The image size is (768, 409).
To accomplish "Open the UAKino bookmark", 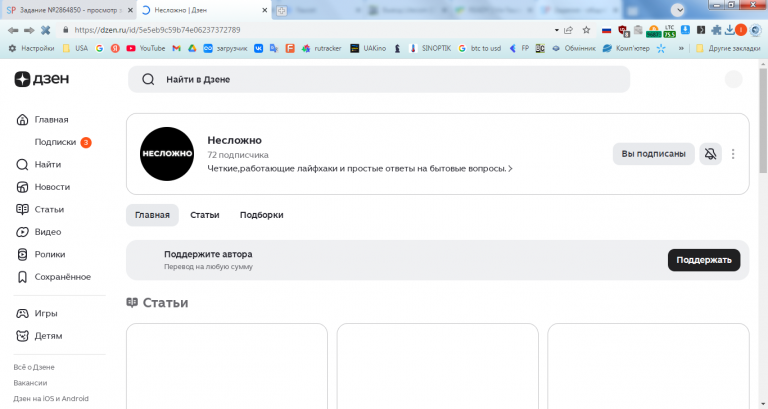I will click(x=368, y=48).
